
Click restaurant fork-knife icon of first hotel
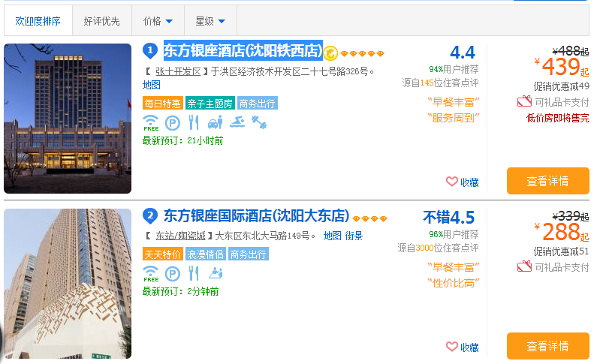194,123
